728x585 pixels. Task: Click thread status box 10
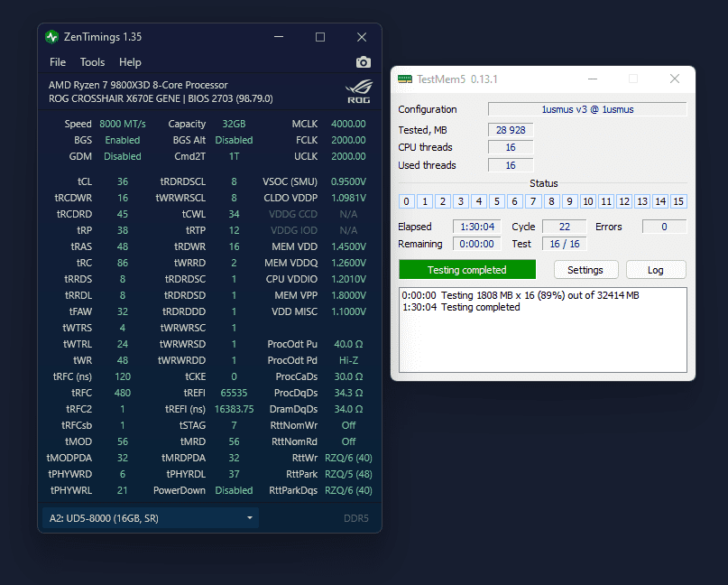pos(588,201)
